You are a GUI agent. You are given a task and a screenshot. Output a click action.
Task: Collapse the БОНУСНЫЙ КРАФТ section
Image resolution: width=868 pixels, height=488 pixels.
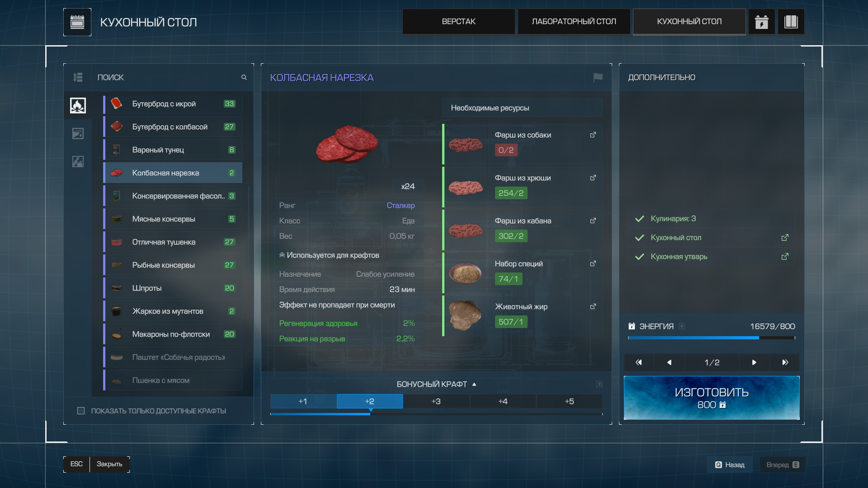[x=436, y=384]
